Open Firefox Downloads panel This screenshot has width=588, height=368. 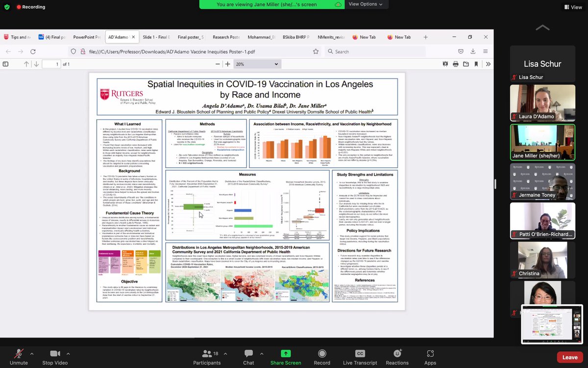click(473, 51)
